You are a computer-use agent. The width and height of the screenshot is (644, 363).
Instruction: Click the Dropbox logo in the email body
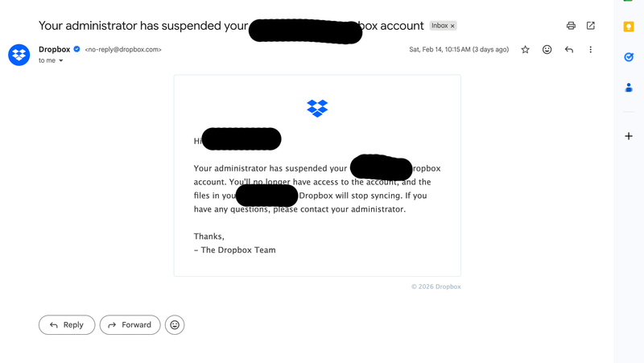click(x=317, y=108)
